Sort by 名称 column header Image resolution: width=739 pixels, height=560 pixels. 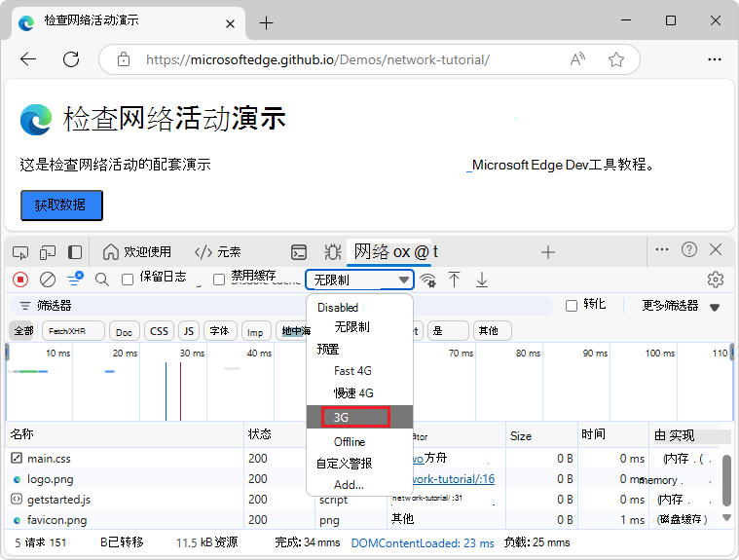[x=125, y=434]
